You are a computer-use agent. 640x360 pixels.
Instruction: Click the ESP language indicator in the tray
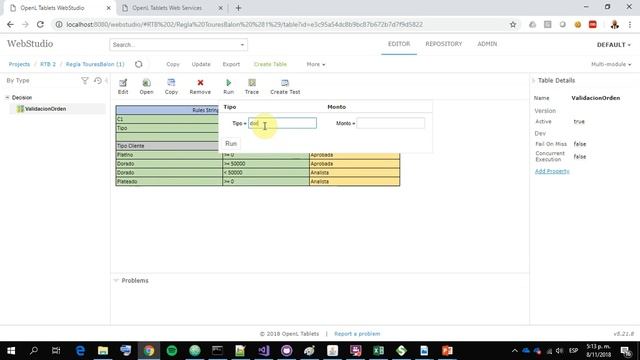pyautogui.click(x=573, y=351)
